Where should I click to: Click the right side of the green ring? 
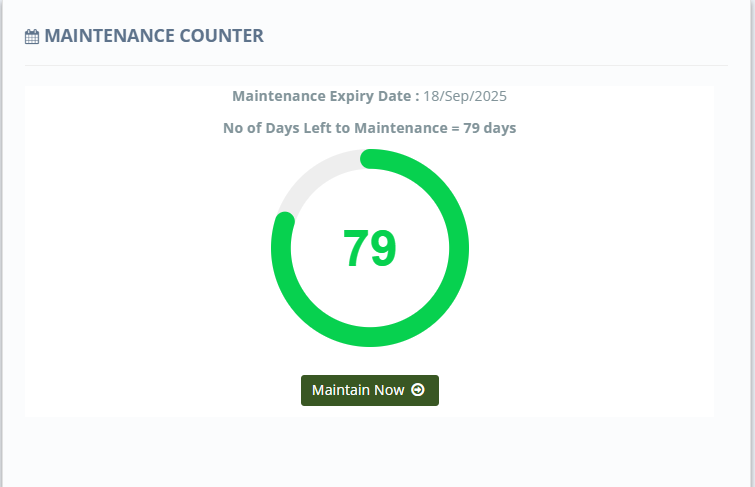tap(459, 248)
